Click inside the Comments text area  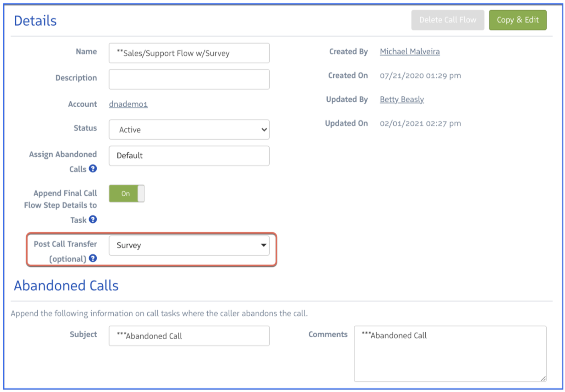[x=450, y=354]
